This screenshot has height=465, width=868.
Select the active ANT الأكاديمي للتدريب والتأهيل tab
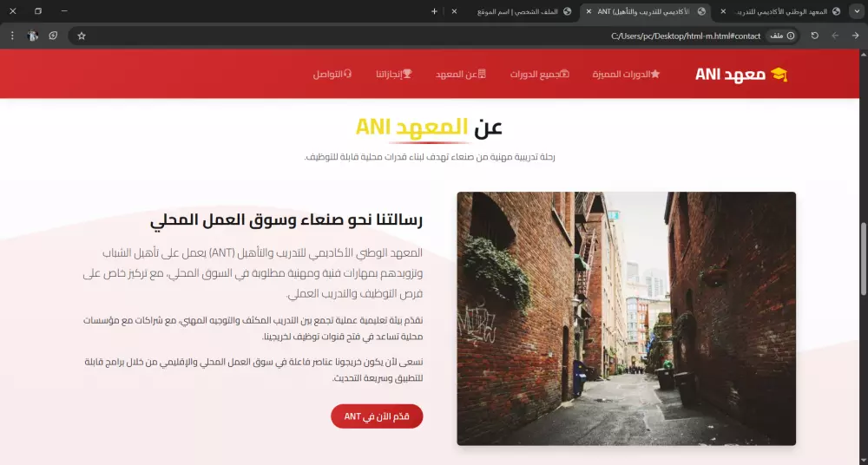click(x=645, y=11)
